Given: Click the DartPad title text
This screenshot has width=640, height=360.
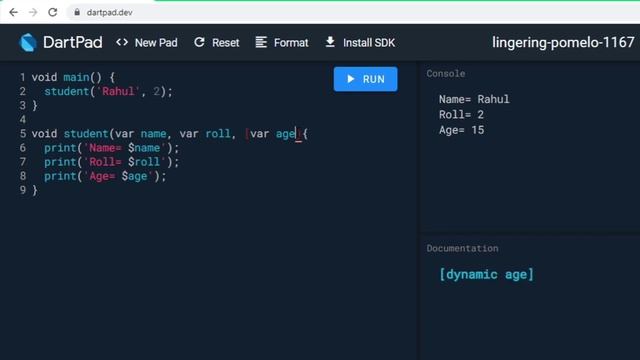Looking at the screenshot, I should (73, 42).
